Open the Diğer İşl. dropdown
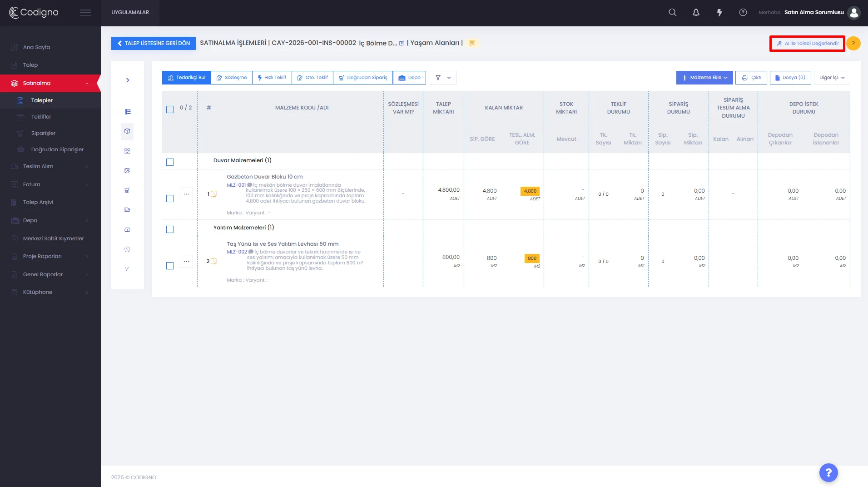 [x=832, y=78]
